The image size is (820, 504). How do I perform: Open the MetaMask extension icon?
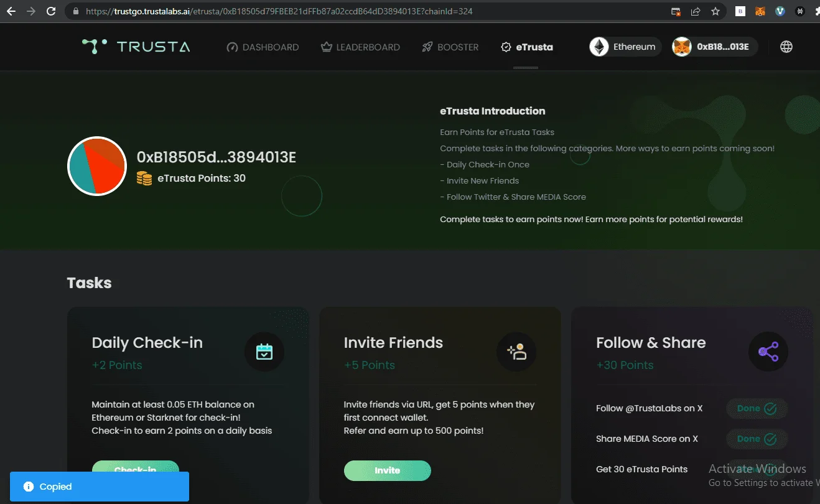(760, 11)
